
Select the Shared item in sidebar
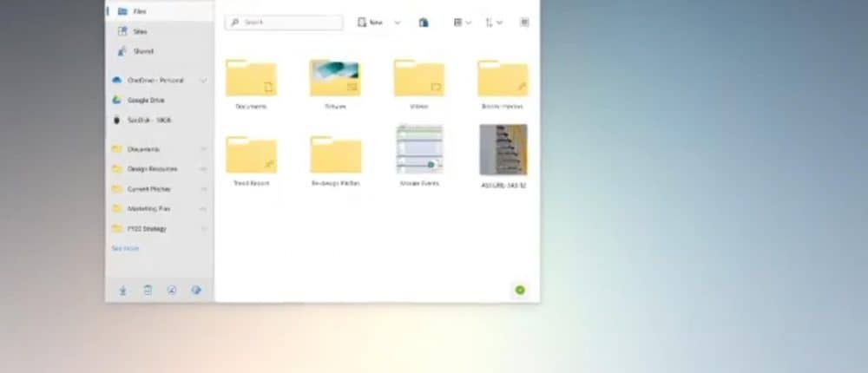pos(143,51)
